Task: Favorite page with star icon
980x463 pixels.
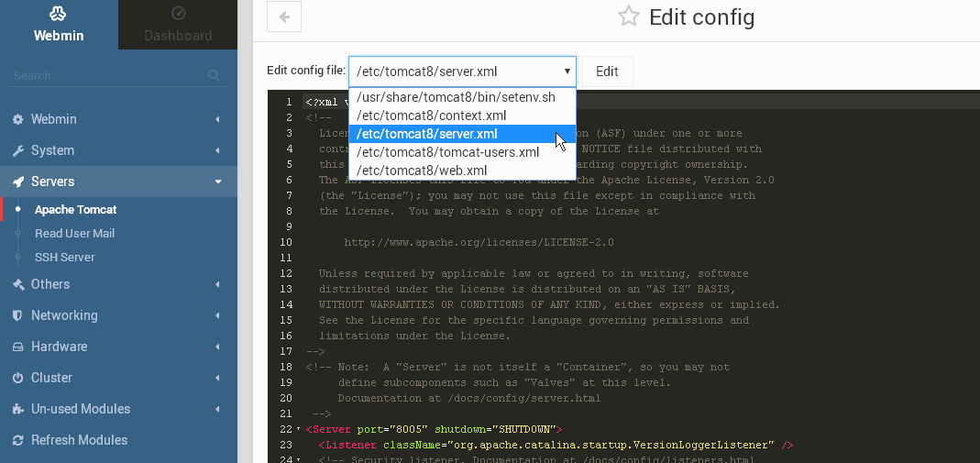Action: point(629,17)
